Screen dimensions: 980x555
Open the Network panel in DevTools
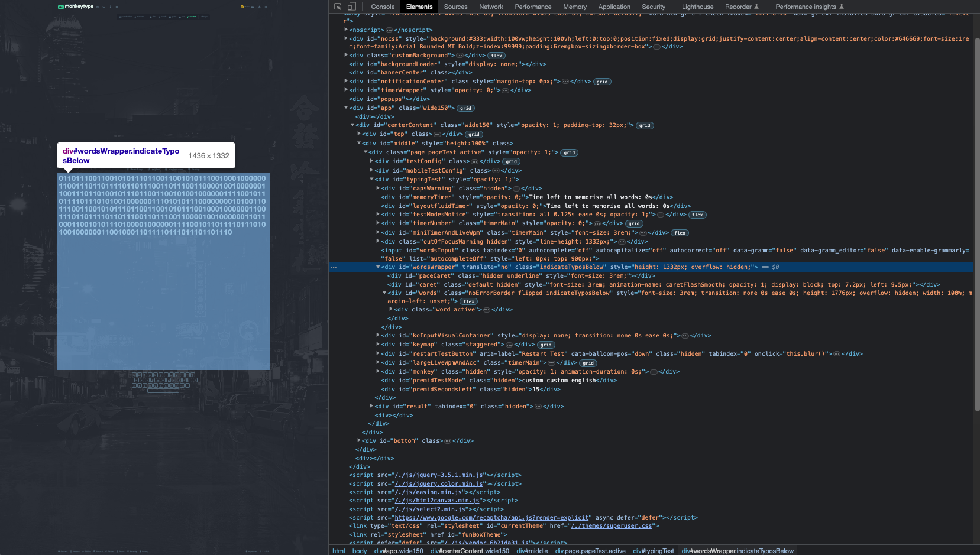(491, 7)
